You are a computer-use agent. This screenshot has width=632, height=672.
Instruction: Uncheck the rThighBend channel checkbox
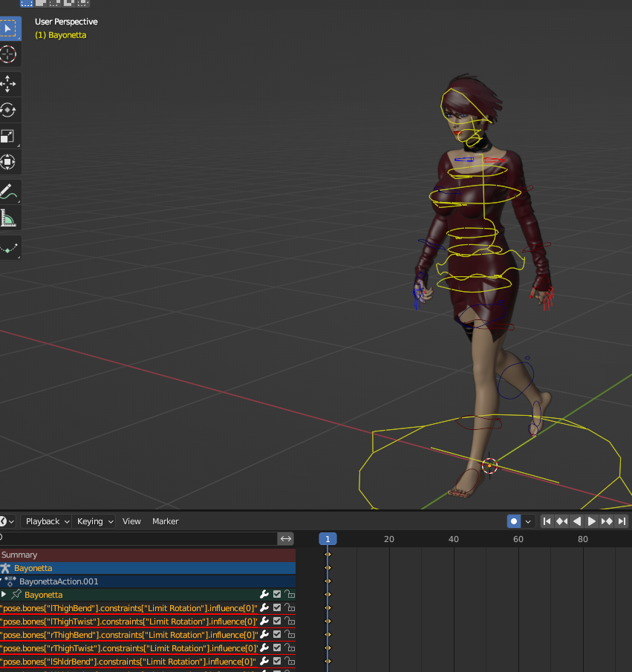277,634
